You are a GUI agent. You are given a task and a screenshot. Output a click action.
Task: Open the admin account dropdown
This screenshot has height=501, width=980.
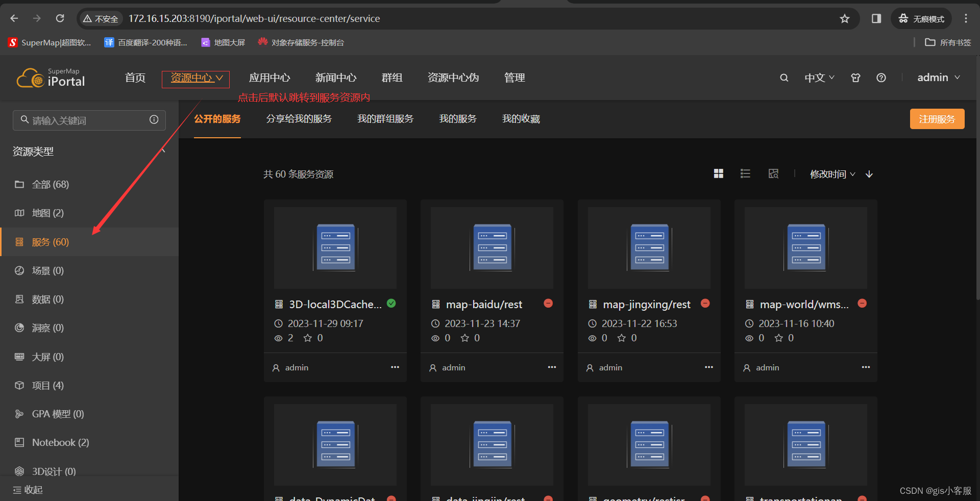[x=939, y=78]
